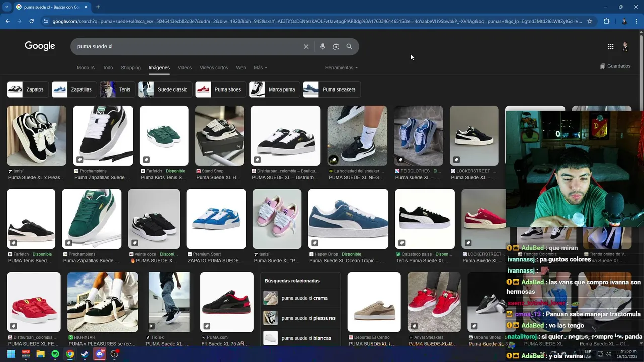
Task: Open the pink Puma Suede XL image
Action: tap(277, 219)
